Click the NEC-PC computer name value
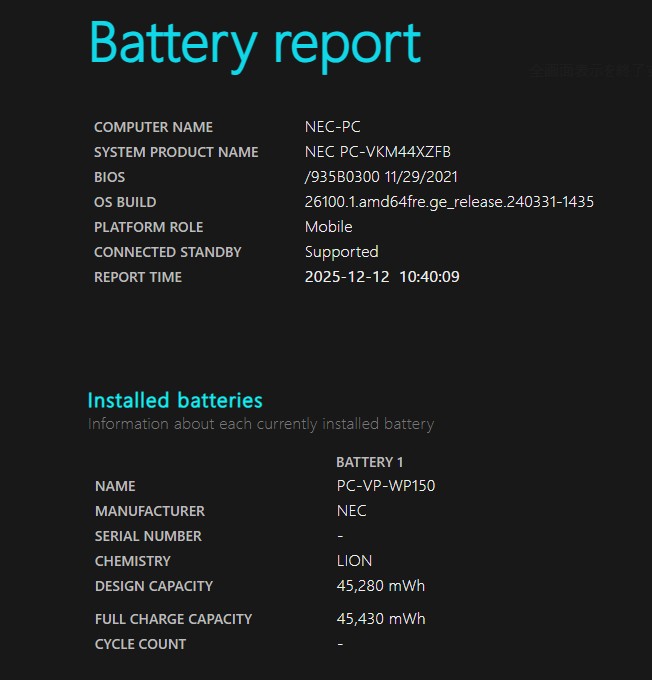Viewport: 652px width, 680px height. tap(332, 127)
